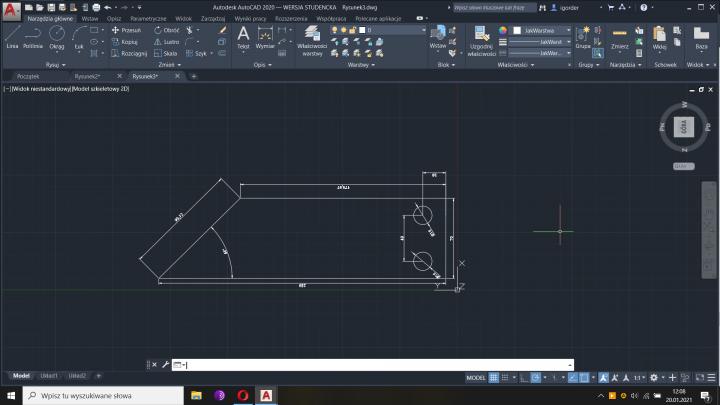This screenshot has height=405, width=720.
Task: Select the Polilinia tool
Action: pyautogui.click(x=33, y=36)
